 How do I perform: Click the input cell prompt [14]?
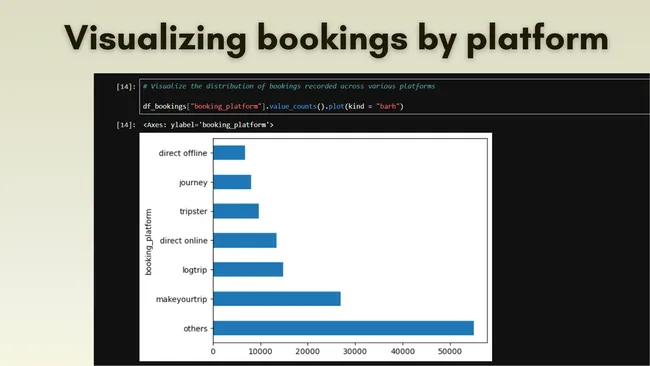point(126,87)
